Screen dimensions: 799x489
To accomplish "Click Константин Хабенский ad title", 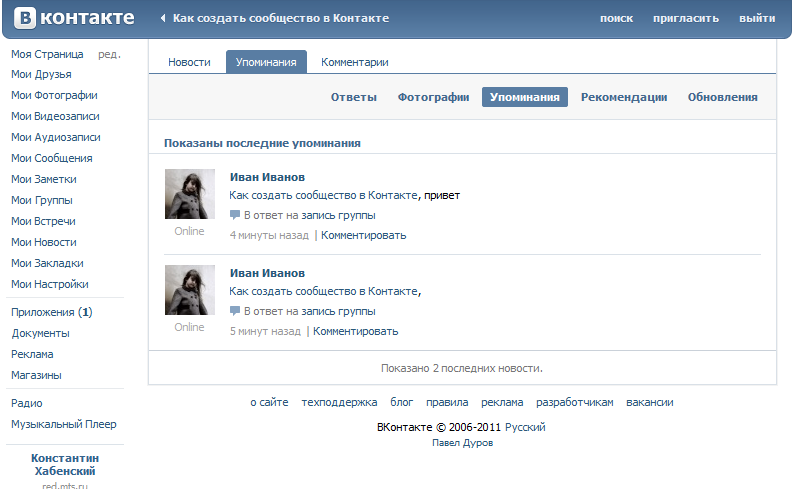I will tap(65, 465).
